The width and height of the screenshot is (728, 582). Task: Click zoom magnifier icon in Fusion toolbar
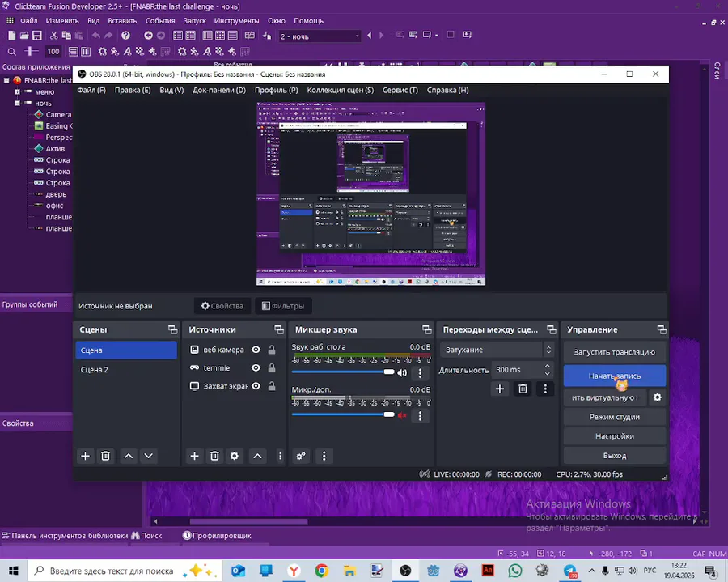(12, 52)
